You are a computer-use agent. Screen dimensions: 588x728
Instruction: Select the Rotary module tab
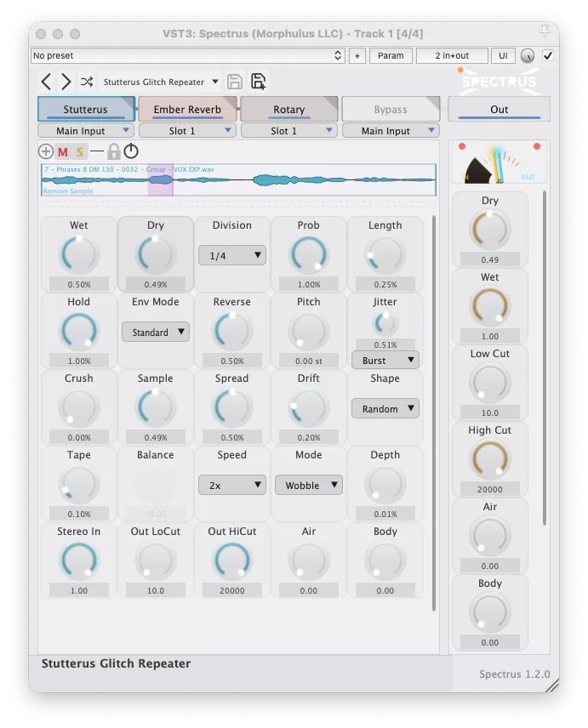pos(288,109)
